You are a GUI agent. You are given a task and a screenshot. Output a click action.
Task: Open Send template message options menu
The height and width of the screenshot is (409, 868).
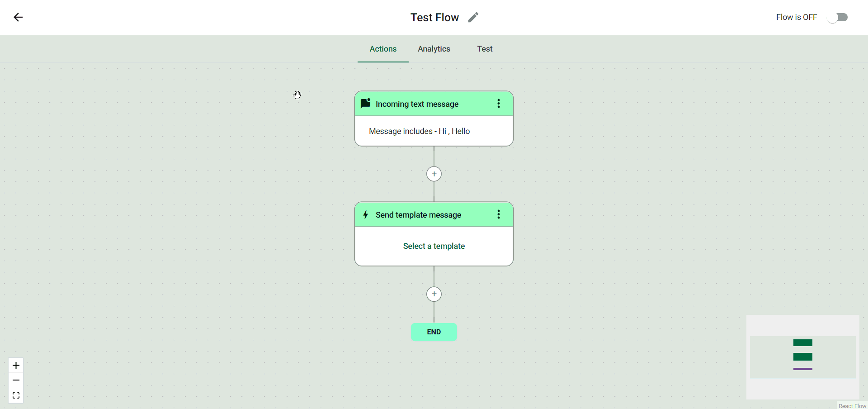[x=499, y=214]
